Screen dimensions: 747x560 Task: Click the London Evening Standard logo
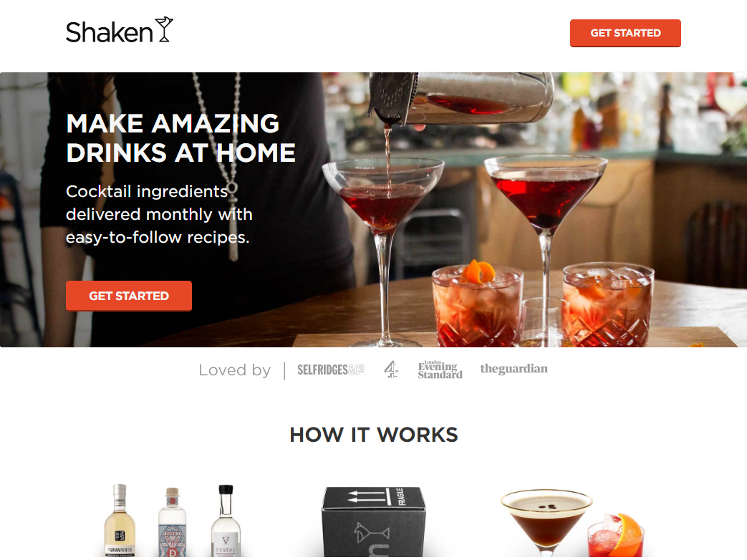[x=440, y=370]
